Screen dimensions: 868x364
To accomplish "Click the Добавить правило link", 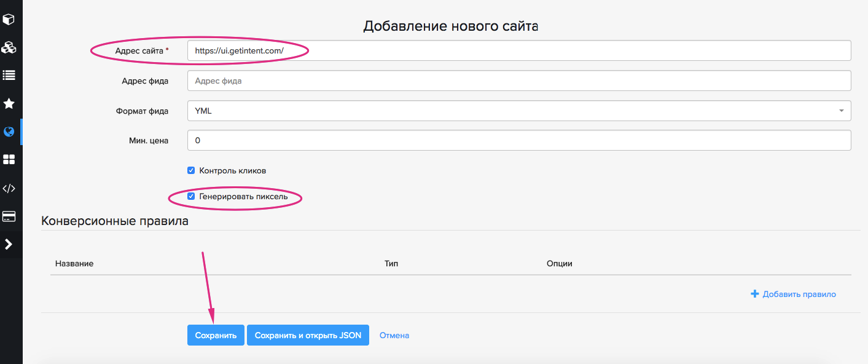I will tap(794, 295).
